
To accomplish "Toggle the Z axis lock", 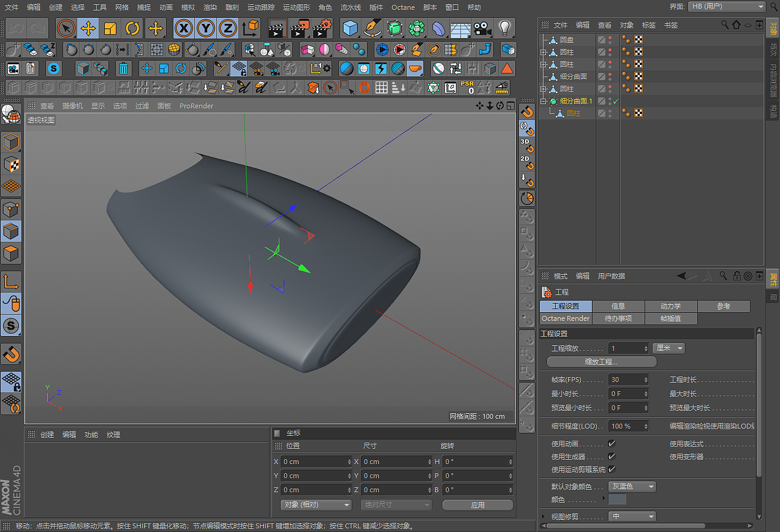I will 228,28.
